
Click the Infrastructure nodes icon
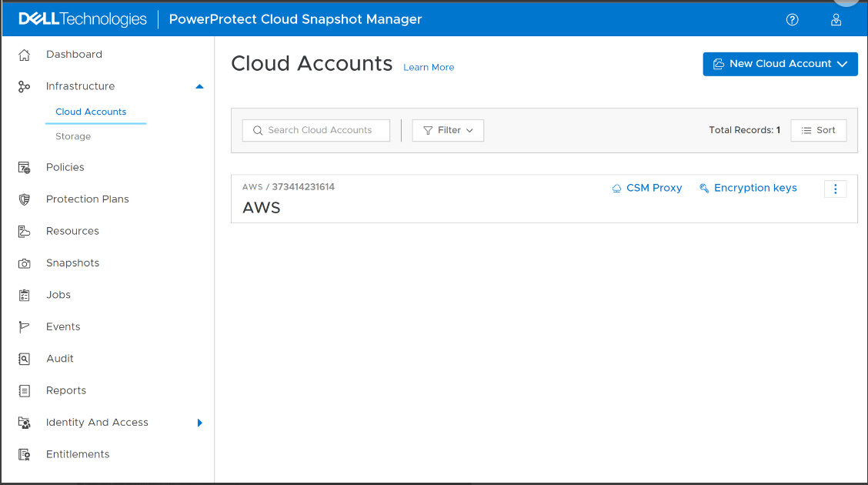coord(25,86)
